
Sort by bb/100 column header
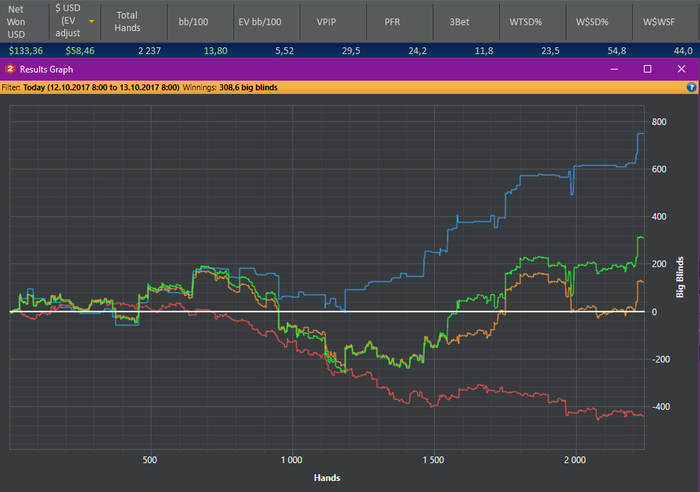(x=193, y=21)
